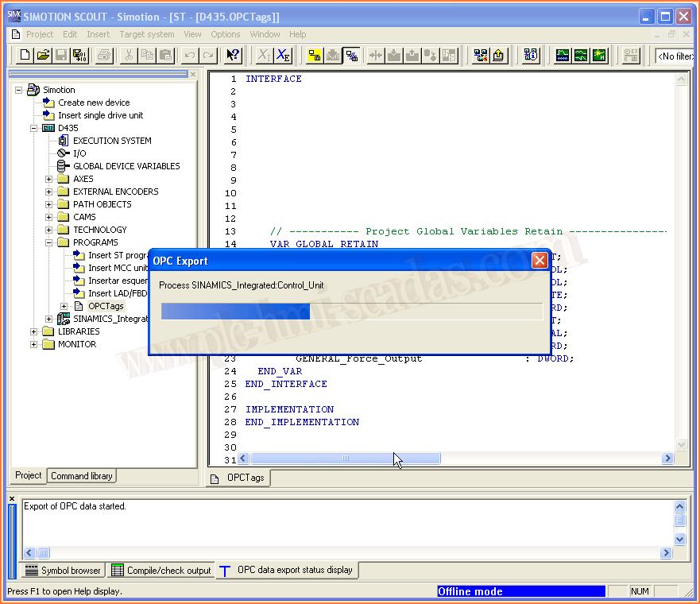Activate the context help arrow icon
The image size is (700, 604).
(x=232, y=55)
